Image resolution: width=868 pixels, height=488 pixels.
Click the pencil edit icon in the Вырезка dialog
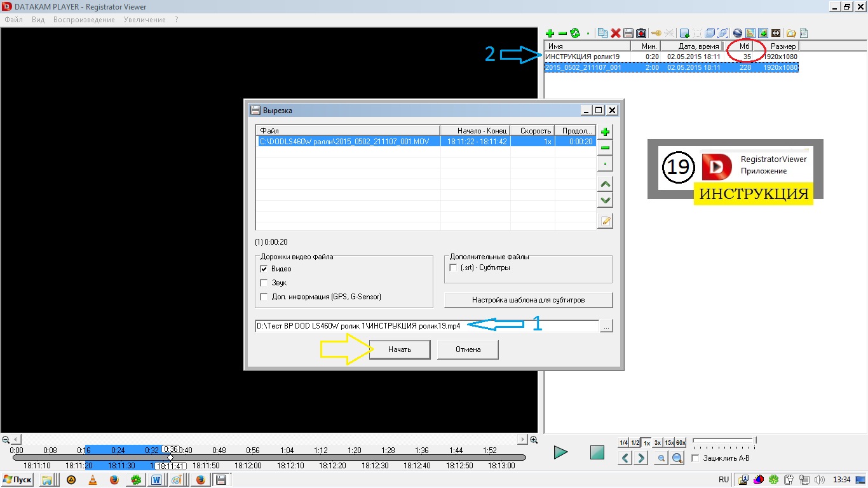[x=606, y=221]
